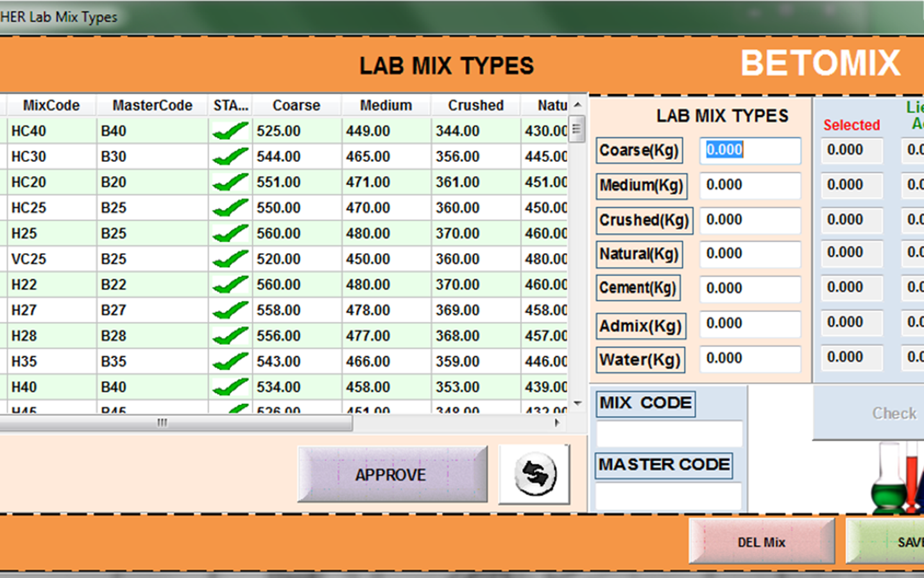Click the green SAVE button

(886, 542)
